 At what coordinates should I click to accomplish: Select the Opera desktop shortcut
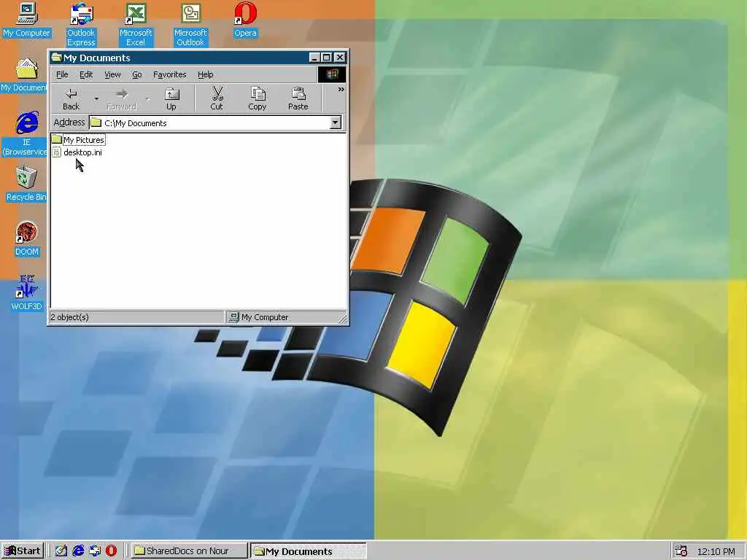coord(245,20)
